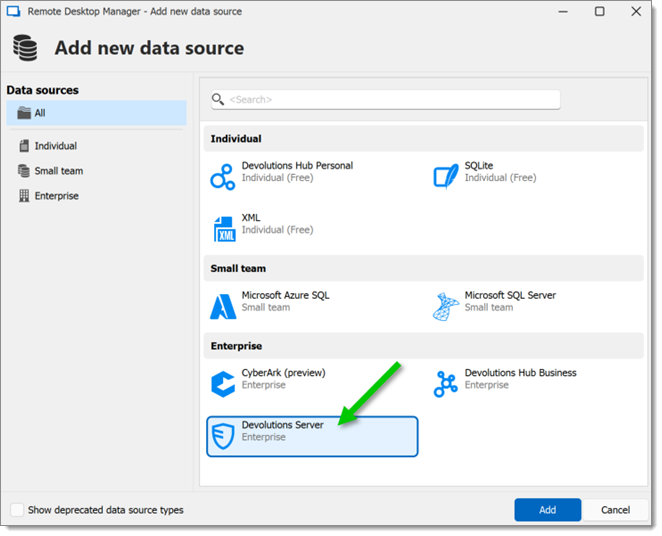Filter by the All category
This screenshot has width=662, height=536.
tap(96, 113)
